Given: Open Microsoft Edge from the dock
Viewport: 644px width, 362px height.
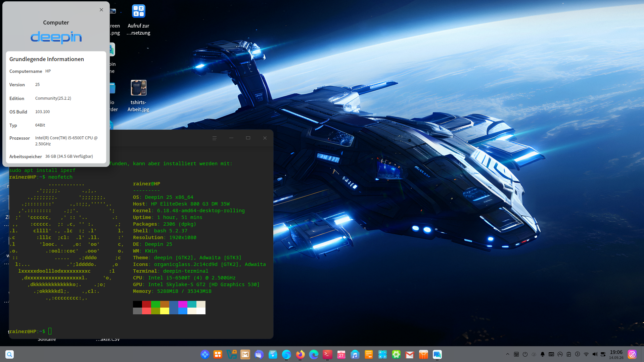Looking at the screenshot, I should 314,354.
